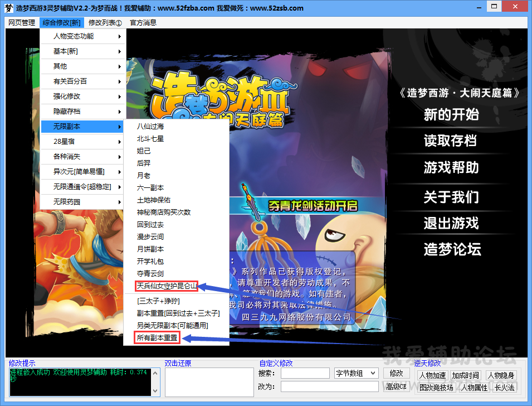Click the 长火法 button
The height and width of the screenshot is (406, 532).
click(x=504, y=388)
